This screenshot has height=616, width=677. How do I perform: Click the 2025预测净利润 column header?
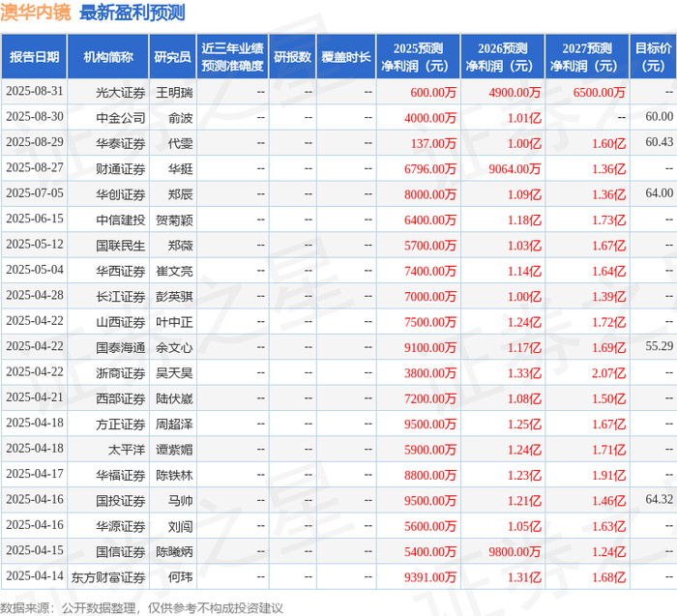pyautogui.click(x=418, y=57)
